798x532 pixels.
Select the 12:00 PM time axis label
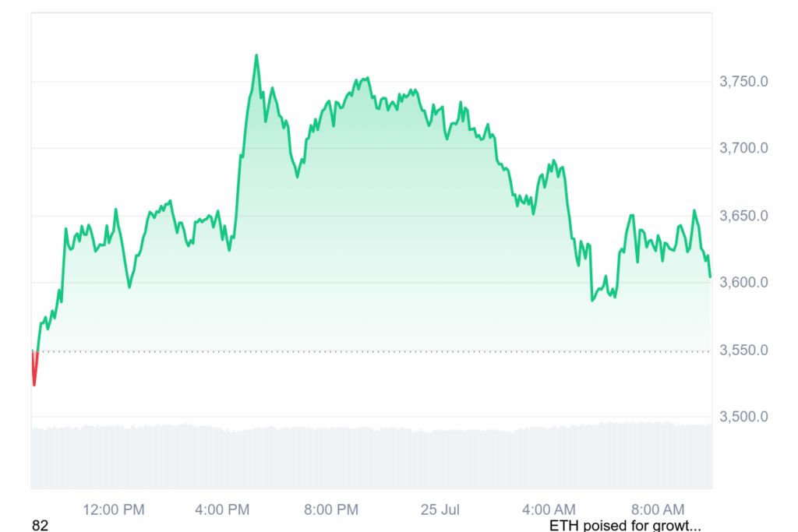tap(114, 509)
